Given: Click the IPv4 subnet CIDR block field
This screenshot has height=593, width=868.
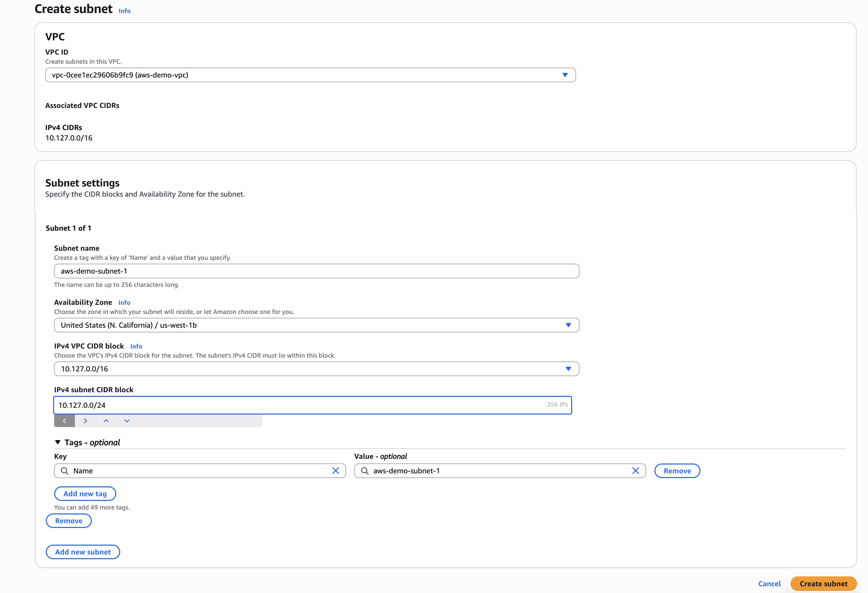Looking at the screenshot, I should (312, 405).
